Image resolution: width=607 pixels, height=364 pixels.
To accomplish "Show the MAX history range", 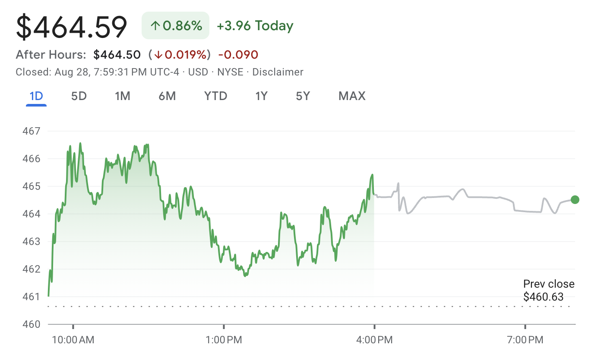I will click(352, 96).
